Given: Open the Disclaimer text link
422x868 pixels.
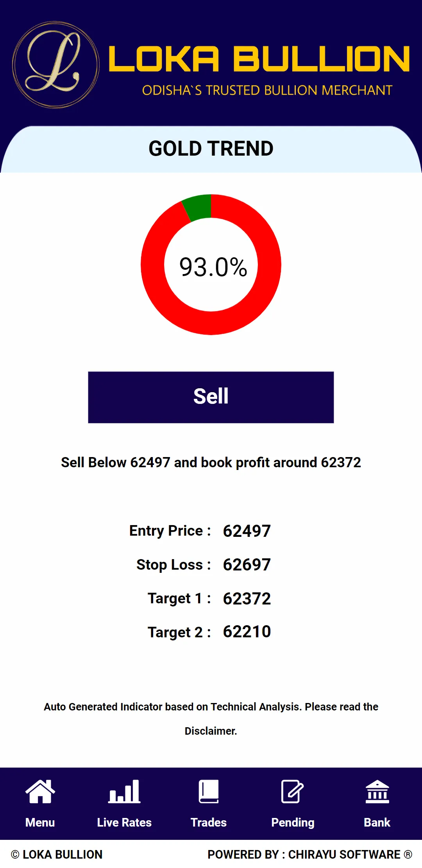Looking at the screenshot, I should tap(211, 731).
